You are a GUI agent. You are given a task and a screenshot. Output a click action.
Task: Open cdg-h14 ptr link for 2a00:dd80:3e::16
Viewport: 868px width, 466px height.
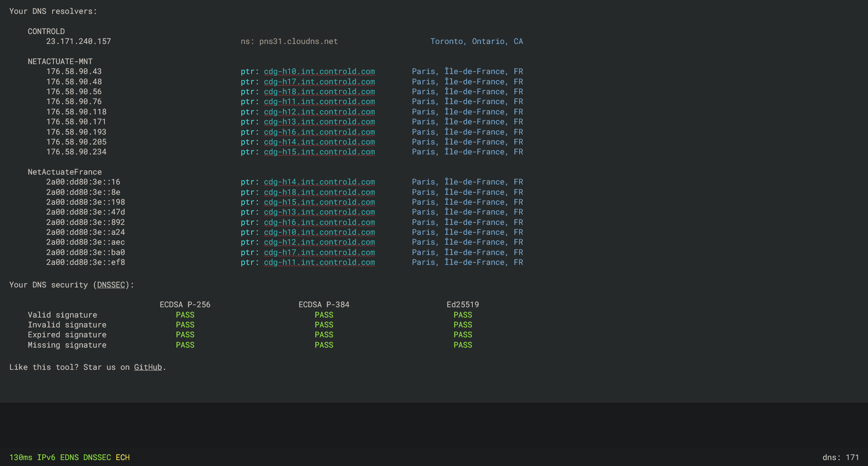coord(319,182)
